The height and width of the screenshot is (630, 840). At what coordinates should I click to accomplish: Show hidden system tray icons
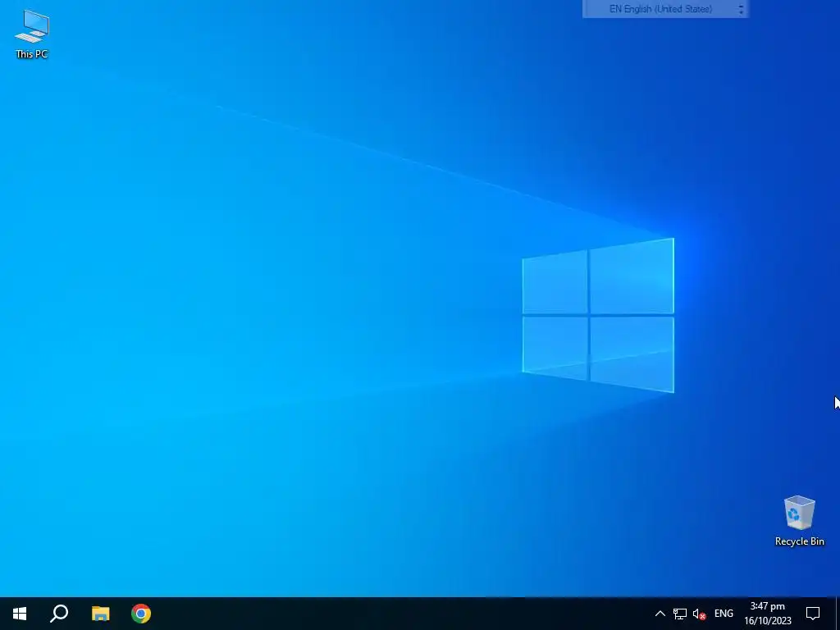(x=660, y=614)
